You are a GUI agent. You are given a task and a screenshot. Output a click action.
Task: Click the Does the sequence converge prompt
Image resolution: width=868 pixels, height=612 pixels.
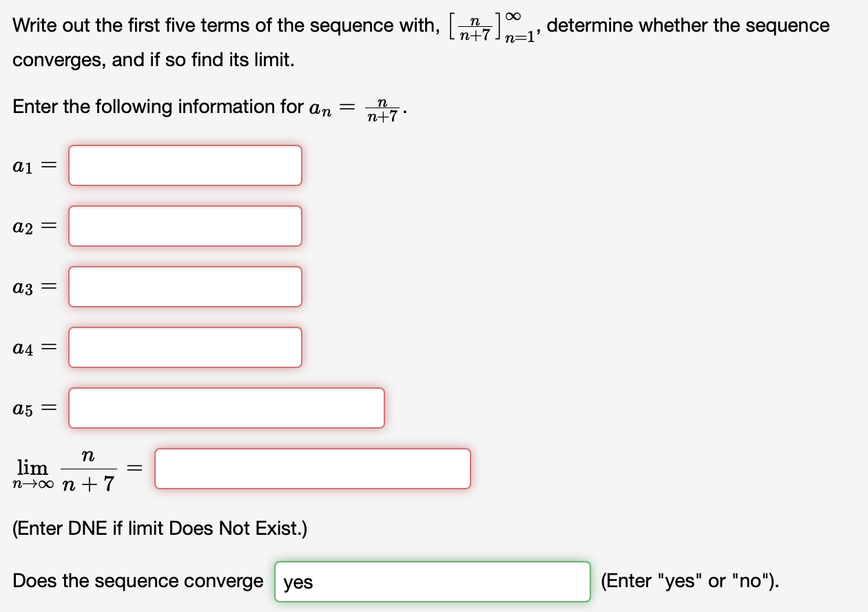click(x=136, y=581)
